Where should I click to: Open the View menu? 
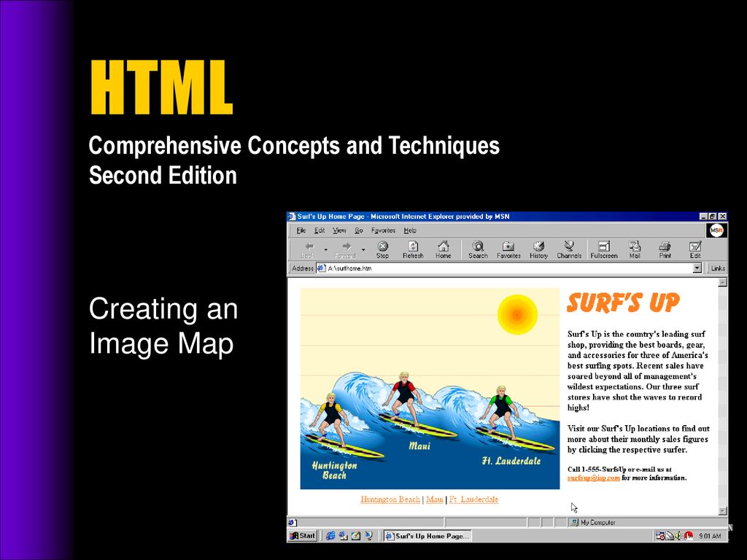click(x=339, y=230)
